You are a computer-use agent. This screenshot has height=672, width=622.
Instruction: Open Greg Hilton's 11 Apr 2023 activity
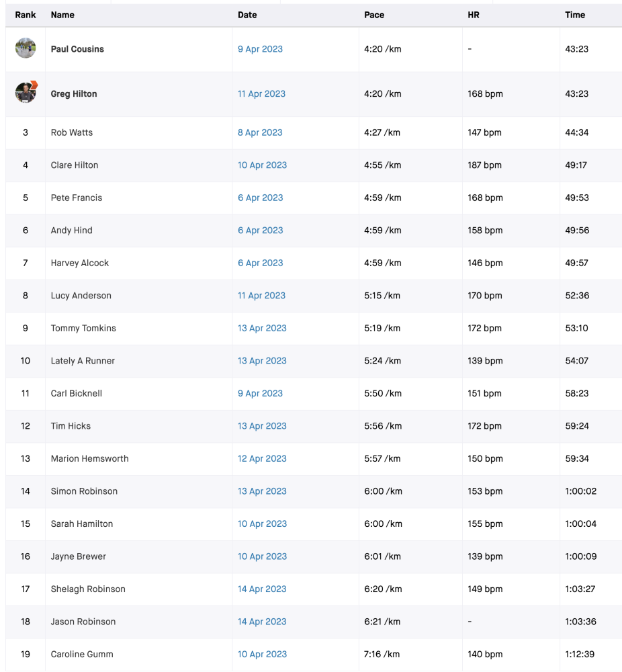261,94
